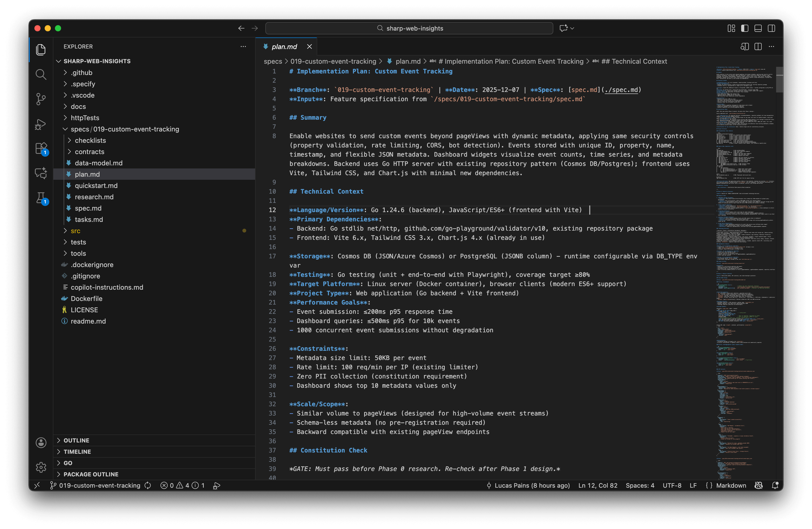This screenshot has height=529, width=812.
Task: Open the Testing panel from activity bar
Action: click(41, 198)
